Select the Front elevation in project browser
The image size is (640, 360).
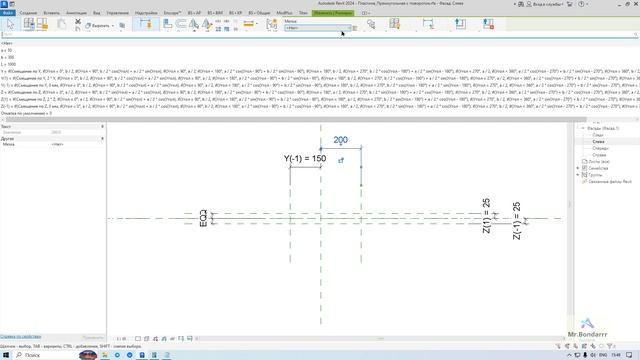(x=600, y=148)
